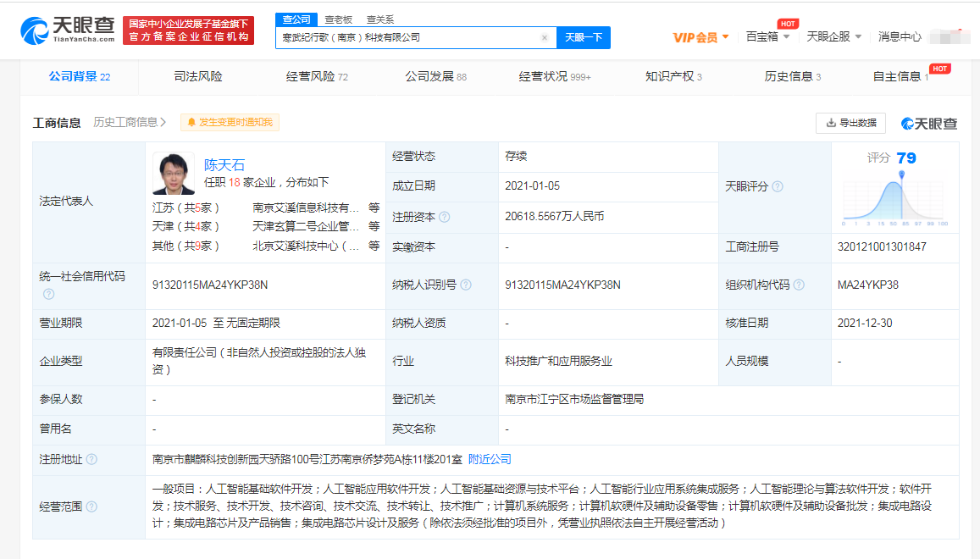980x559 pixels.
Task: Click help icon next to 纳税人识别号
Action: (x=466, y=285)
